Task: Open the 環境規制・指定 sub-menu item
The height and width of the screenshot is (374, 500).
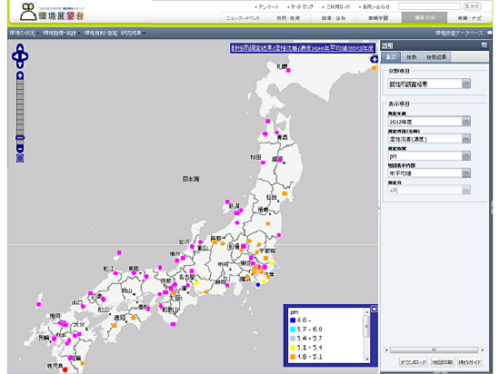Action: 101,33
